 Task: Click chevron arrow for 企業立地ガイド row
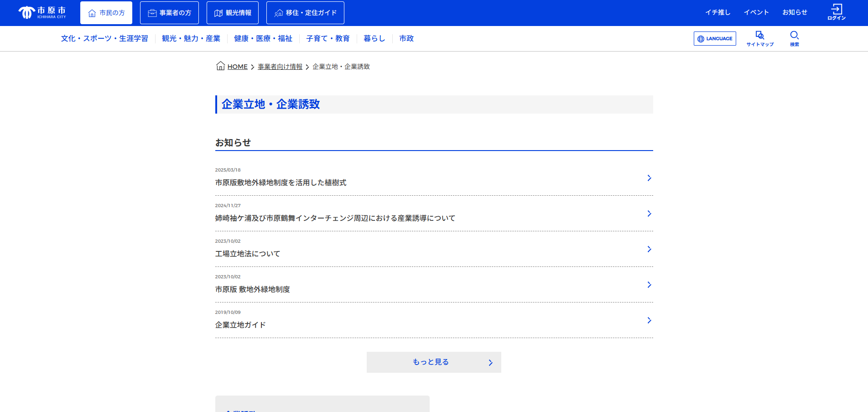click(x=649, y=320)
